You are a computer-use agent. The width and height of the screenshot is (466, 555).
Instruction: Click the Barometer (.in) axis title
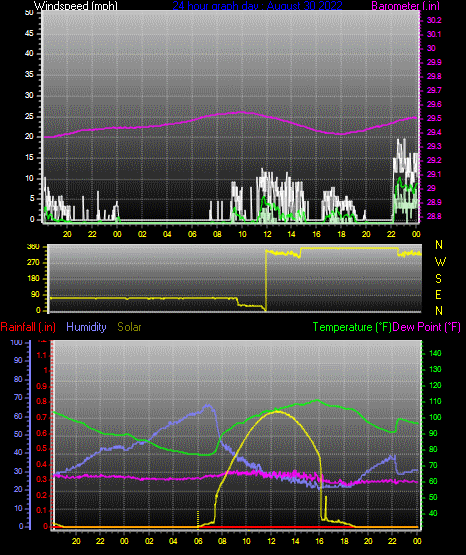click(x=404, y=6)
